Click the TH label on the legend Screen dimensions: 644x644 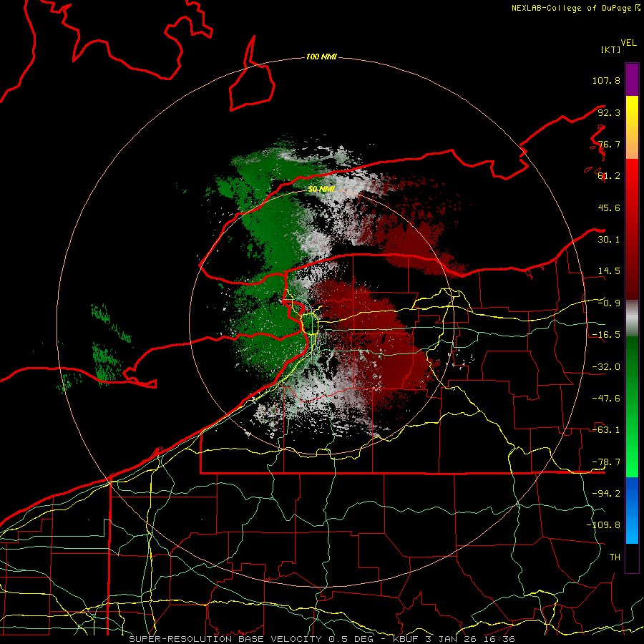(615, 557)
